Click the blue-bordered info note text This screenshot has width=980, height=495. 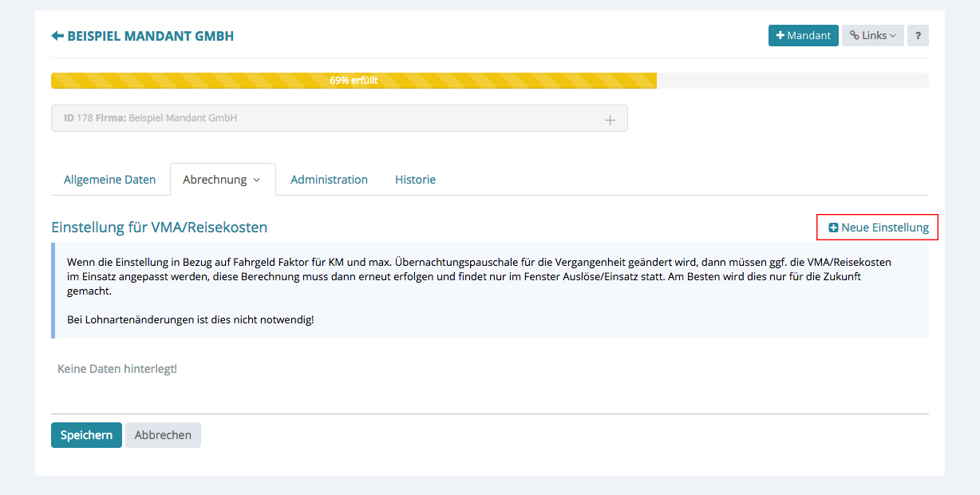[x=479, y=276]
